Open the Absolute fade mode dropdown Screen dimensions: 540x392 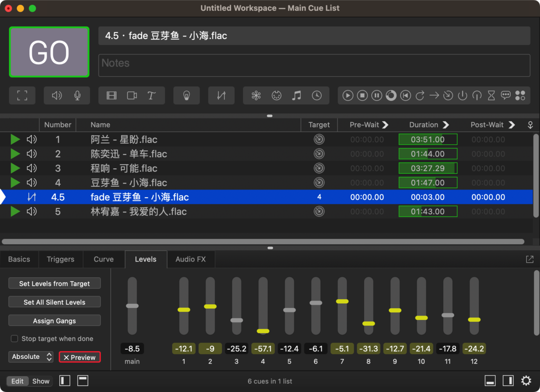(31, 357)
